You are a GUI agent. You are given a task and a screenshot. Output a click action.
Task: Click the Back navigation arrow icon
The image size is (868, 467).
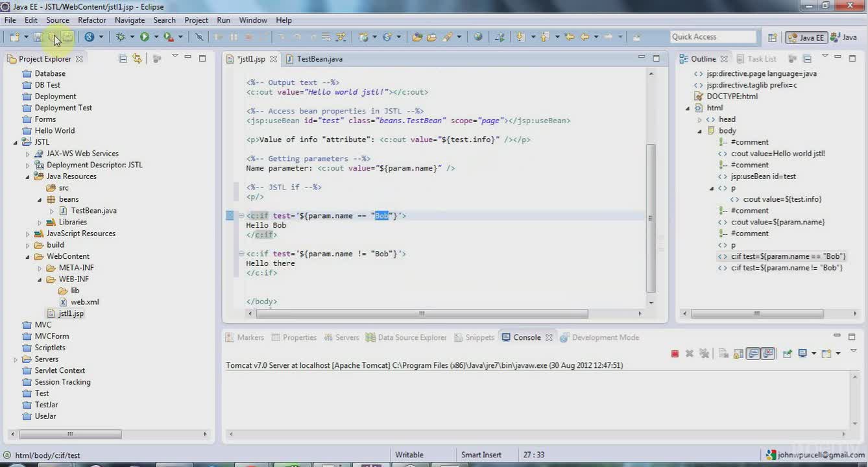[x=585, y=37]
